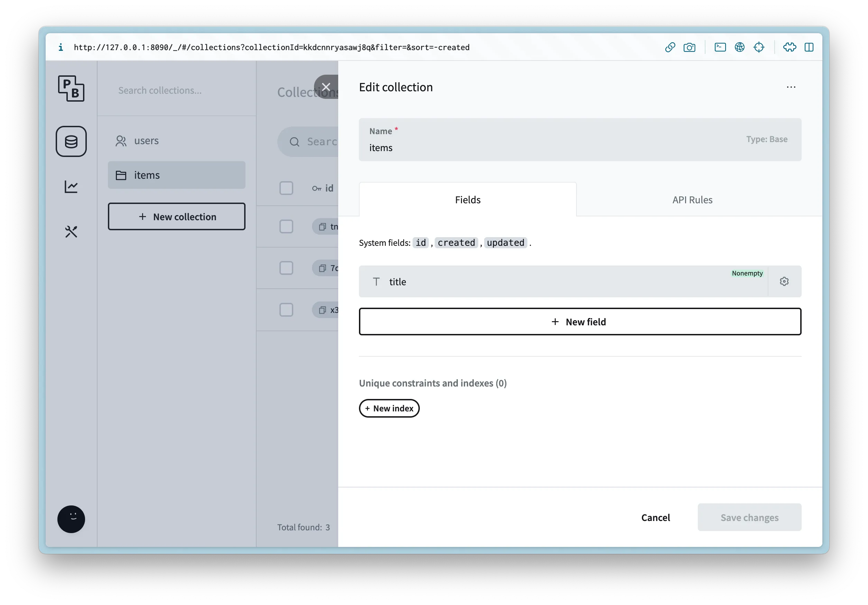Select the users collection in sidebar
Screen dimensions: 868x605
click(146, 141)
